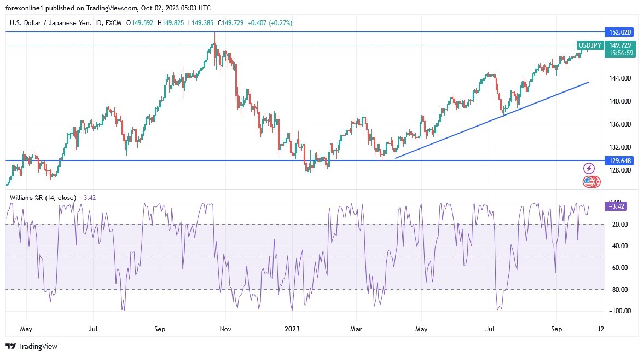Click the 2023 label on the time axis
Viewport: 644px width, 356px height.
coord(291,329)
